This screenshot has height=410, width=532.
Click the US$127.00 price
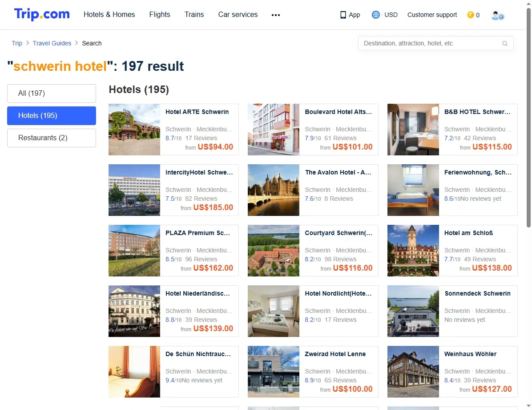pyautogui.click(x=492, y=389)
